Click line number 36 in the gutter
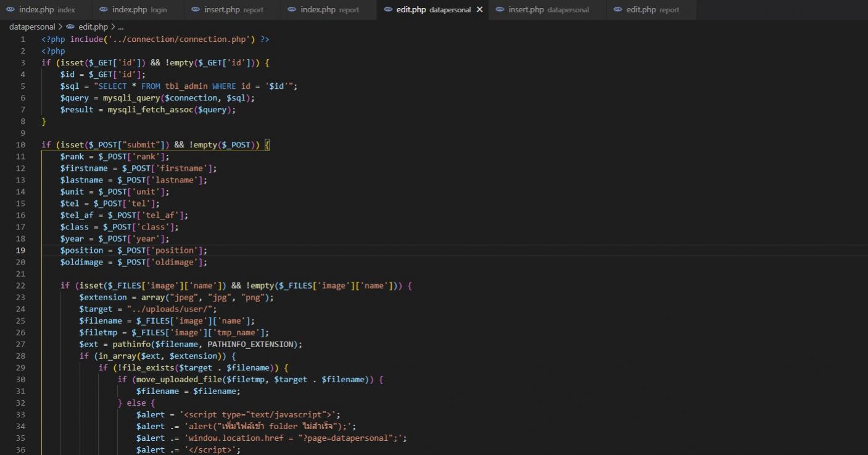868x455 pixels. point(21,449)
